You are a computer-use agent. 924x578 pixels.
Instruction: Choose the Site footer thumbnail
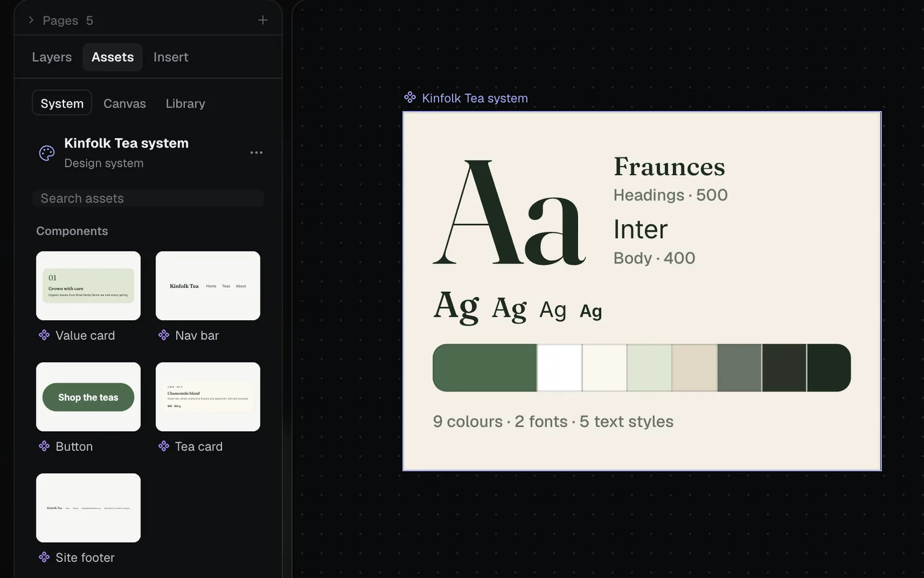pyautogui.click(x=88, y=507)
